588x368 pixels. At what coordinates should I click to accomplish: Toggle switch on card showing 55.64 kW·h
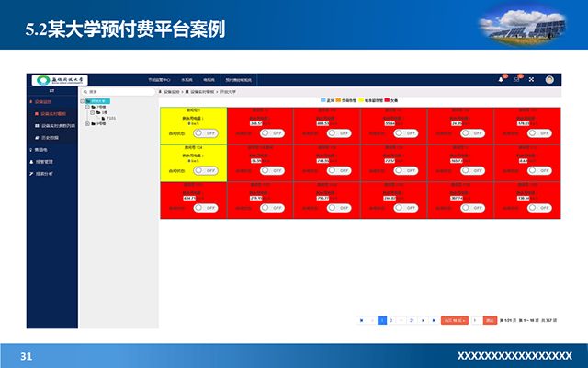pos(406,133)
